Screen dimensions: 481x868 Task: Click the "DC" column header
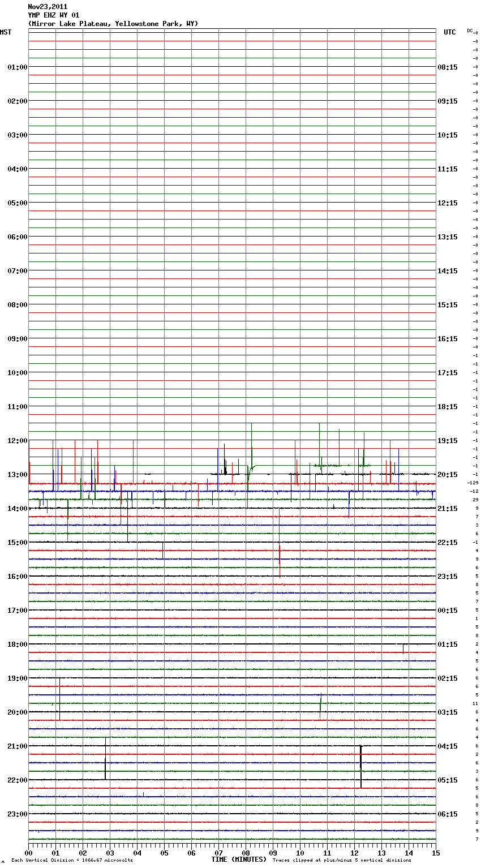(470, 31)
